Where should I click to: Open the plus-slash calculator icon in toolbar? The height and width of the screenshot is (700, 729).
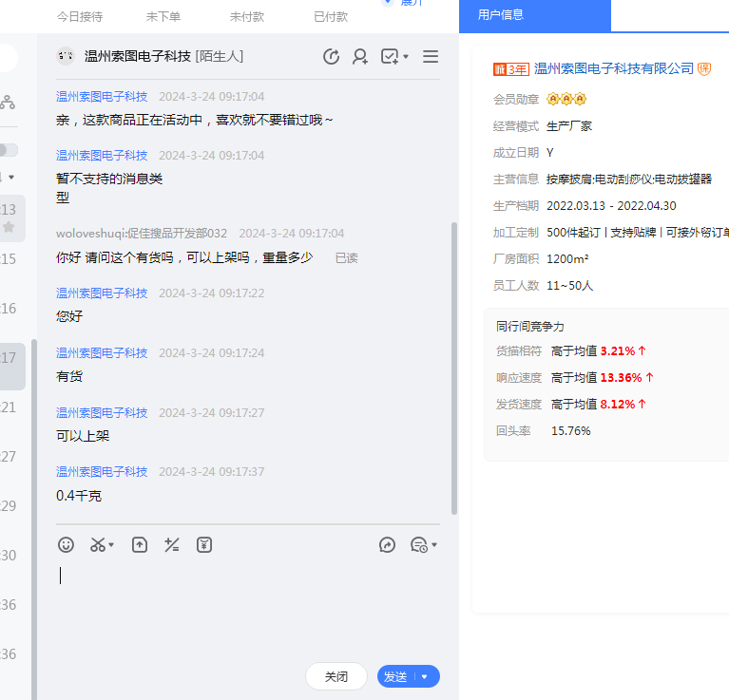point(172,545)
